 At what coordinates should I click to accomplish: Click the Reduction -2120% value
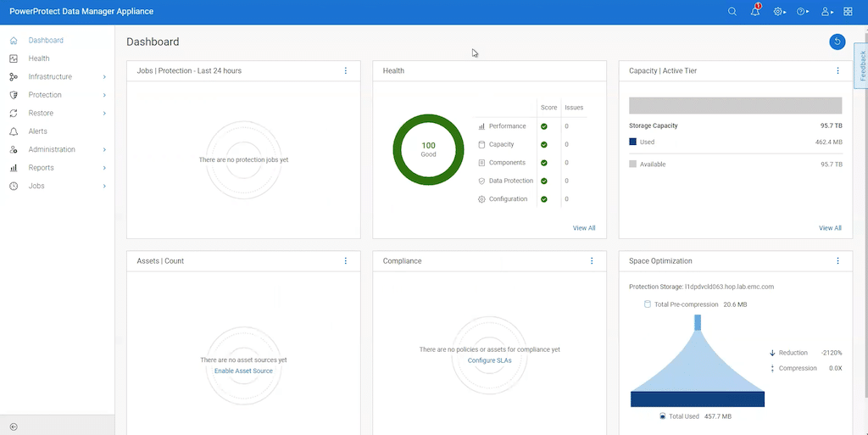pyautogui.click(x=832, y=353)
